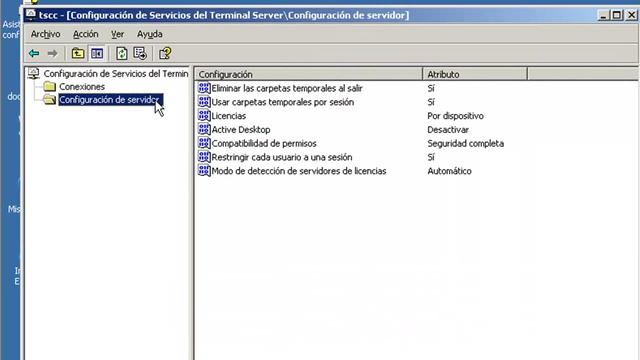Minimize the tscc window
Image resolution: width=640 pixels, height=360 pixels.
coord(604,15)
